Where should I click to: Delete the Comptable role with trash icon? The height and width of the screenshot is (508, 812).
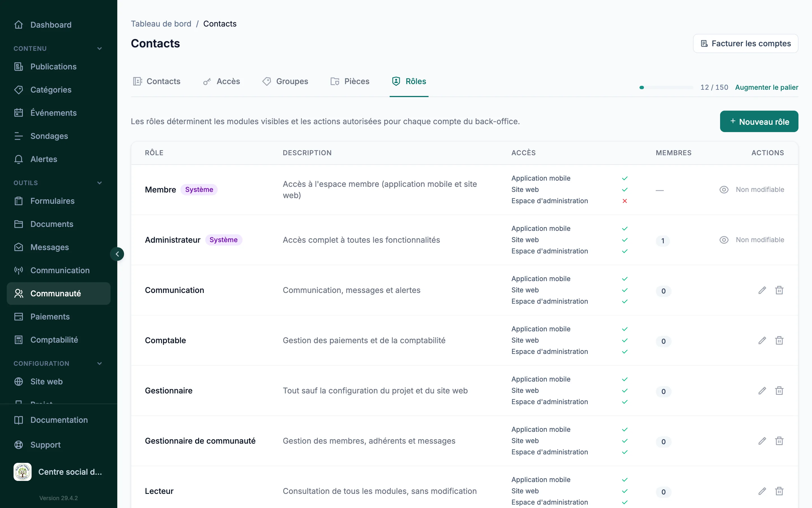779,340
